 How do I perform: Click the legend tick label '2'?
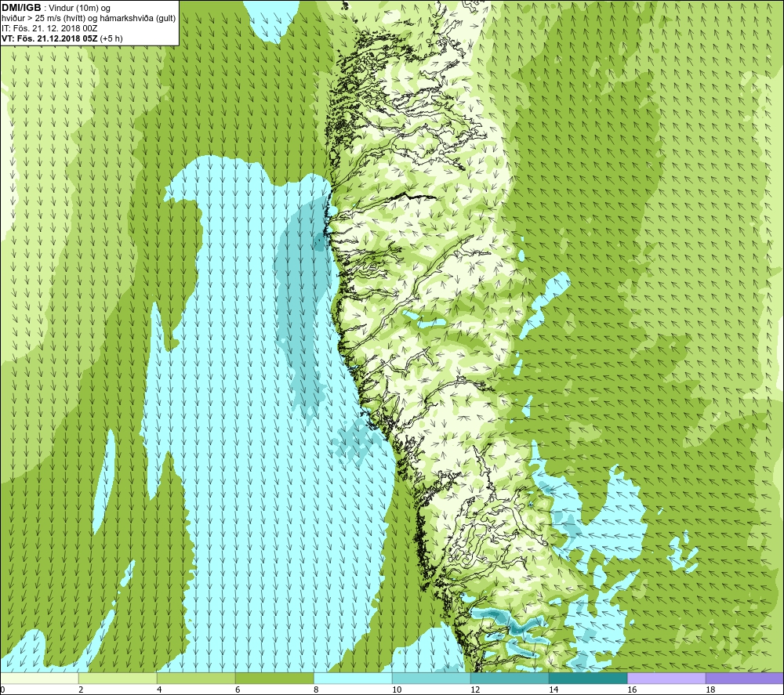[81, 690]
